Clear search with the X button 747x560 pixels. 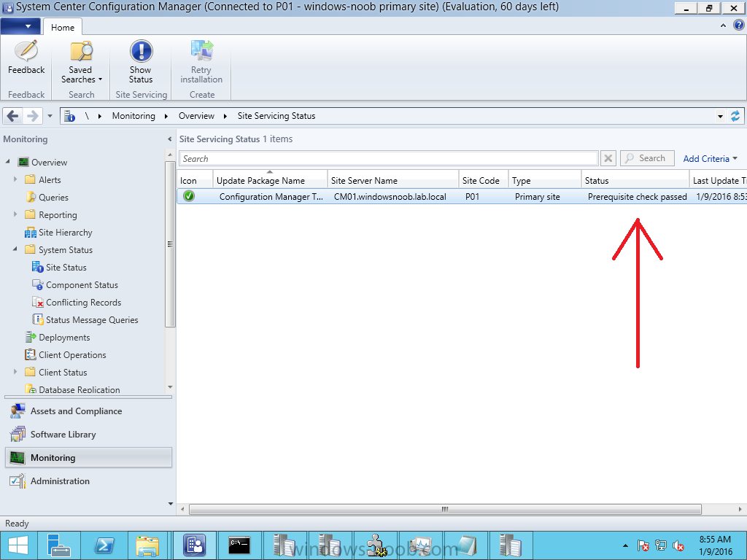pos(608,158)
